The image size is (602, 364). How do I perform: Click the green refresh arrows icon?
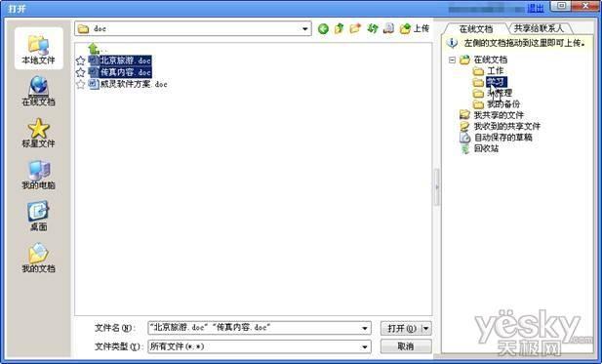point(372,28)
